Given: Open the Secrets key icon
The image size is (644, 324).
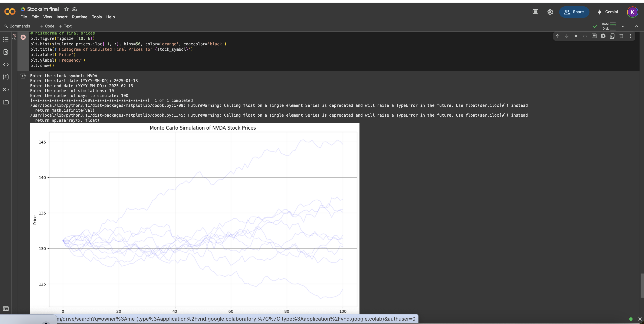Looking at the screenshot, I should tap(6, 90).
